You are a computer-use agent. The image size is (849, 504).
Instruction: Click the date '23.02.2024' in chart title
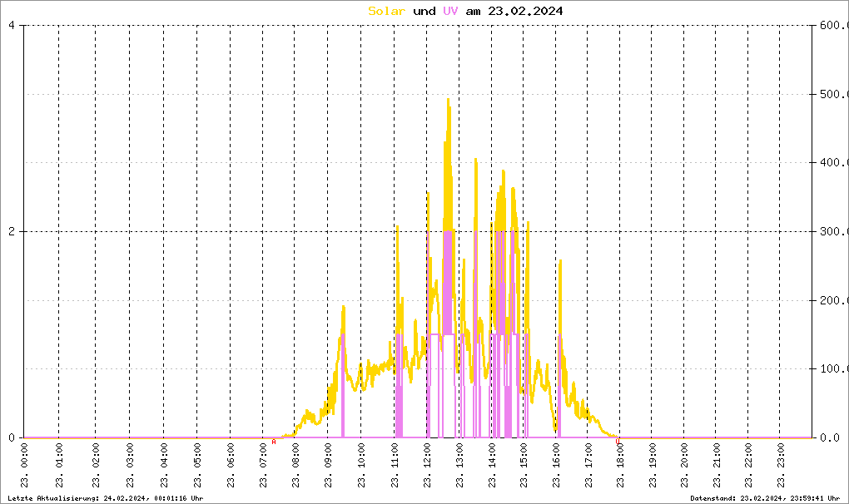point(525,11)
